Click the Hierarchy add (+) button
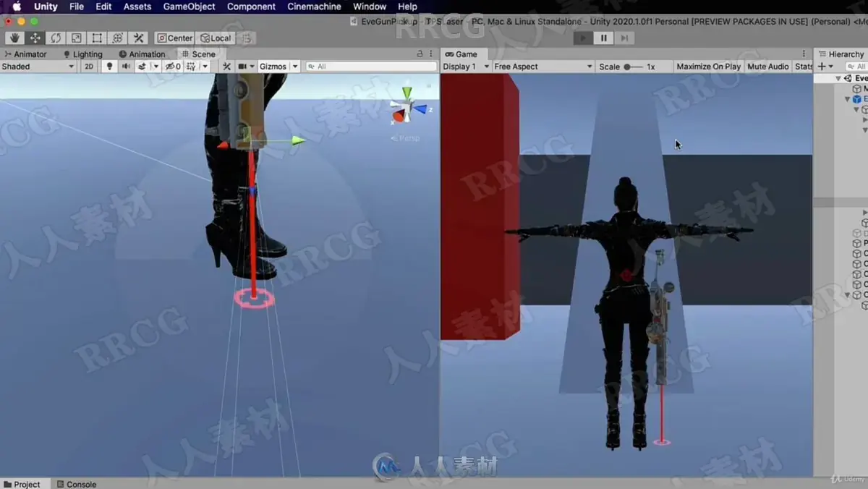This screenshot has width=868, height=489. coord(825,66)
